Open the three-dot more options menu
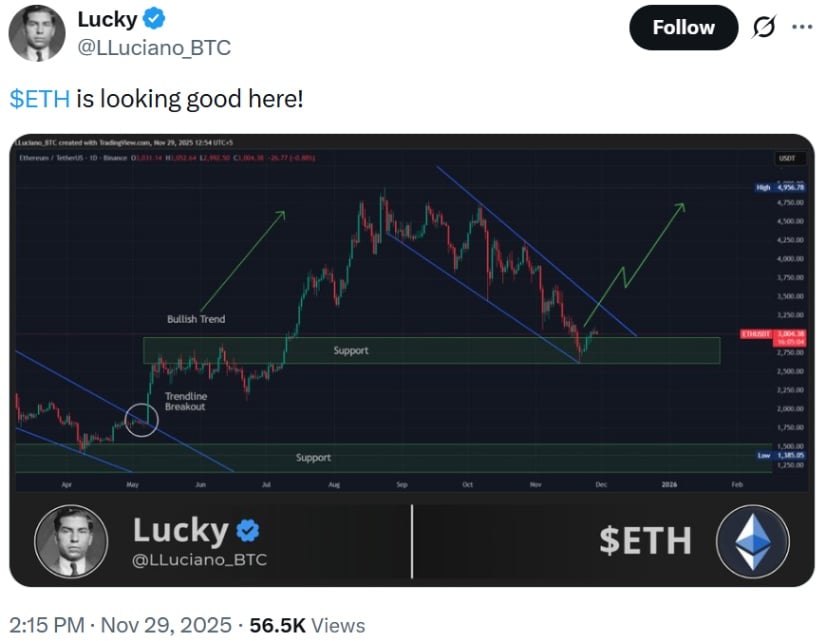This screenshot has width=825, height=641. 802,27
